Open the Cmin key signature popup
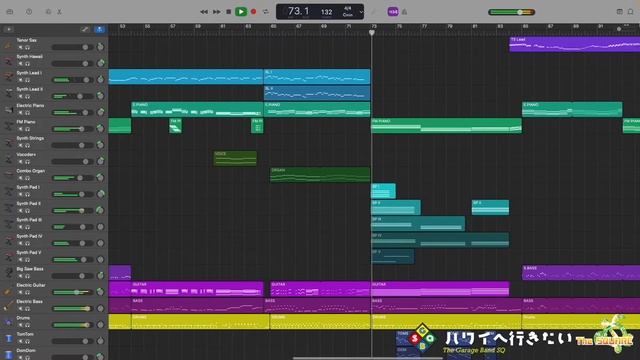Screen dimensions: 640x360 pos(348,15)
